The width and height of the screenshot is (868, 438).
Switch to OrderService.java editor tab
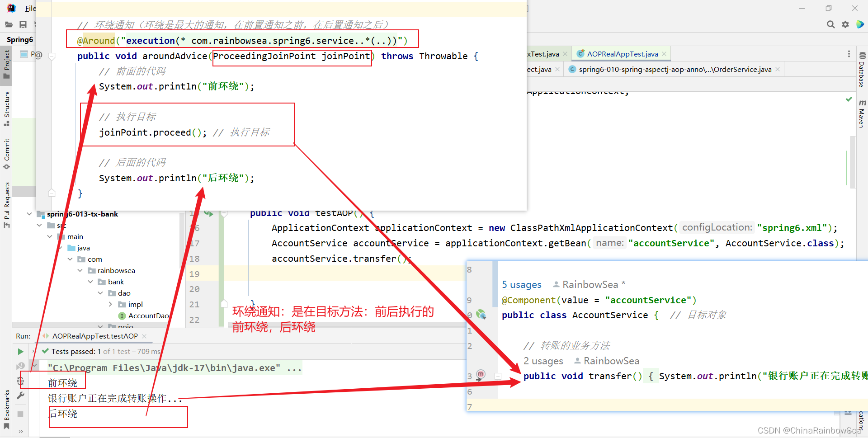tap(675, 69)
